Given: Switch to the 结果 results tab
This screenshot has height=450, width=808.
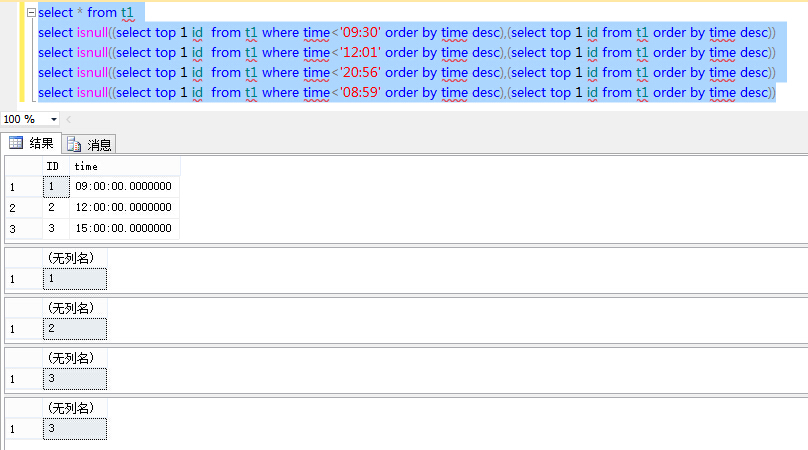Looking at the screenshot, I should pos(31,143).
